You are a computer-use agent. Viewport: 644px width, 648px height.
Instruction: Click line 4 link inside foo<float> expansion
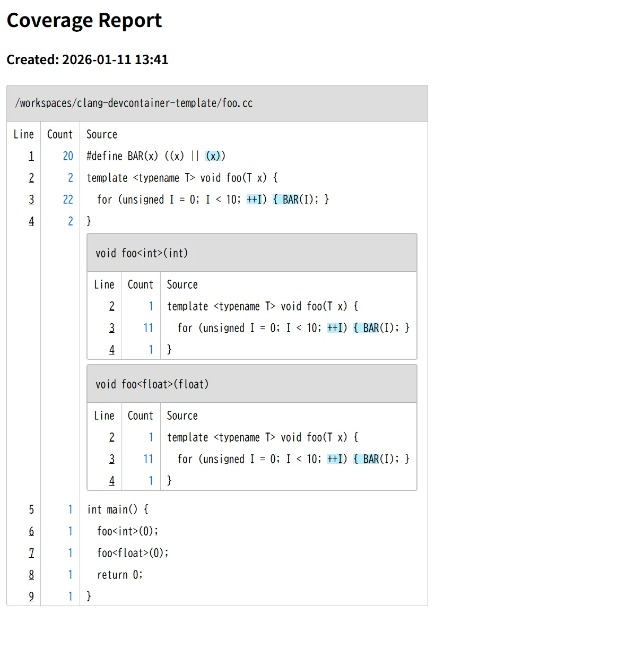tap(112, 481)
